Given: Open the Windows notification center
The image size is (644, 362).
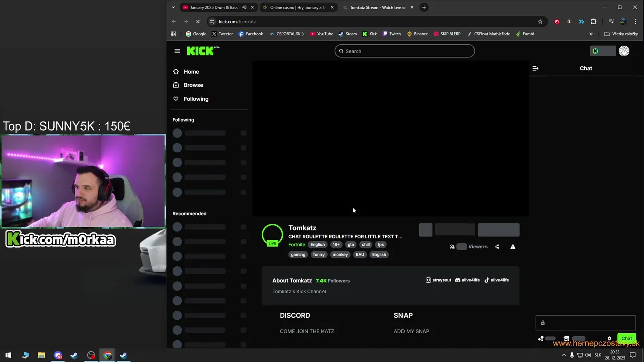Looking at the screenshot, I should click(x=633, y=355).
